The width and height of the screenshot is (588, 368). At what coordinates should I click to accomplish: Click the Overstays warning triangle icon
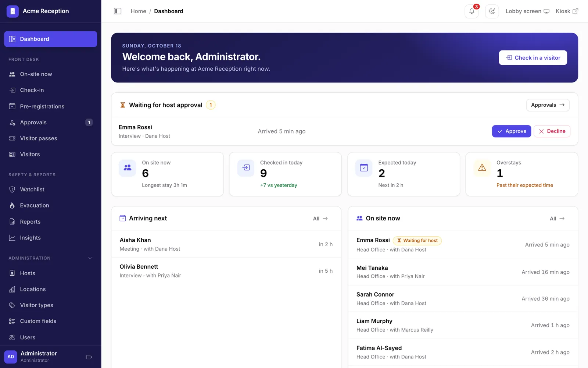tap(482, 168)
